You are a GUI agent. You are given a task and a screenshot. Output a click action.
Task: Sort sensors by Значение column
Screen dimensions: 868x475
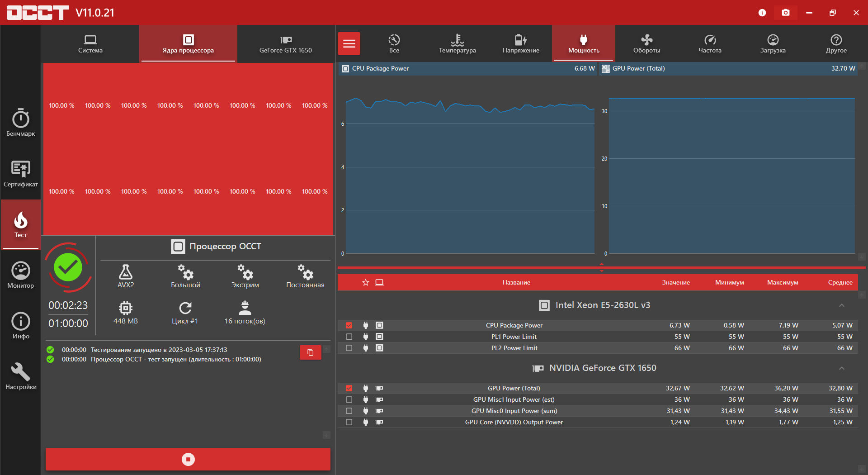pos(676,282)
